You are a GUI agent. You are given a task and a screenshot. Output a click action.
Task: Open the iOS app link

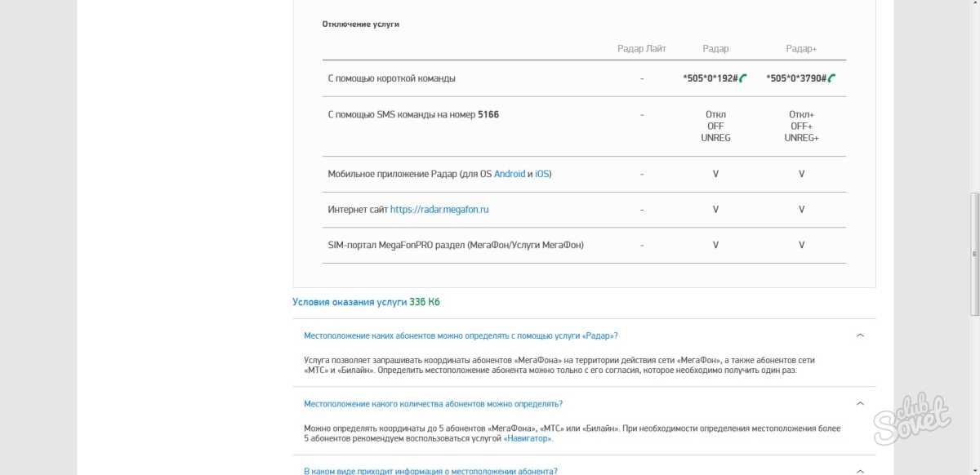(542, 174)
